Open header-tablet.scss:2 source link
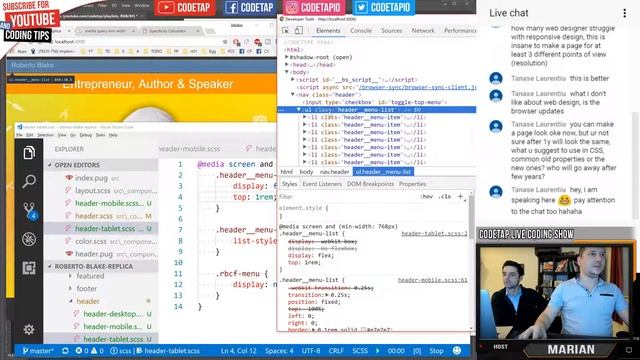Viewport: 640px width, 360px height. (x=434, y=233)
